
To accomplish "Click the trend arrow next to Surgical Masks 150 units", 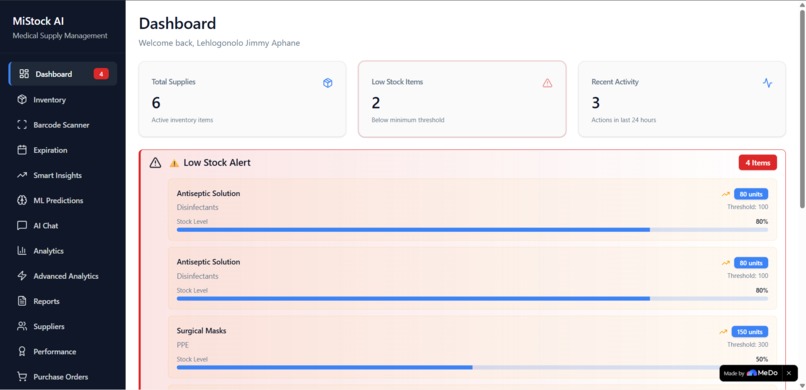I will coord(723,331).
